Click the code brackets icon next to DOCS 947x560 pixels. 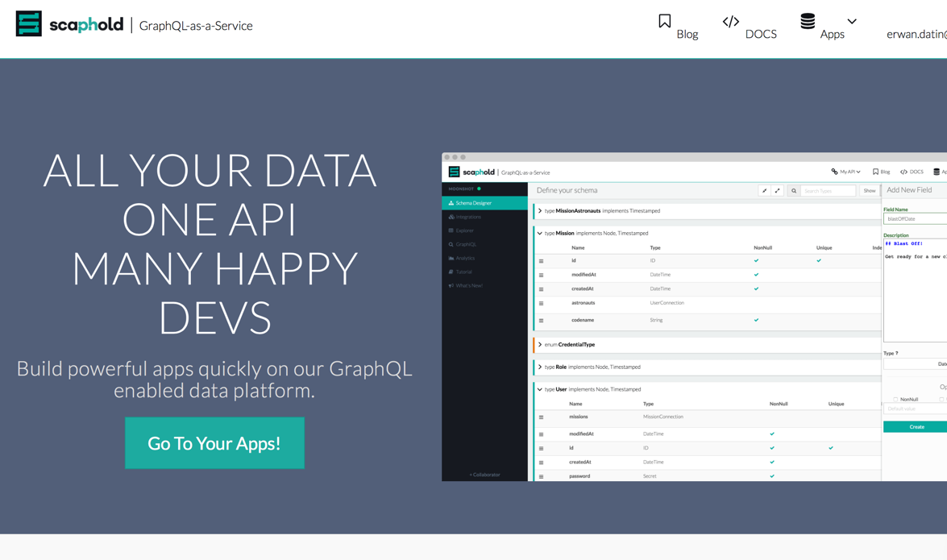(x=731, y=21)
